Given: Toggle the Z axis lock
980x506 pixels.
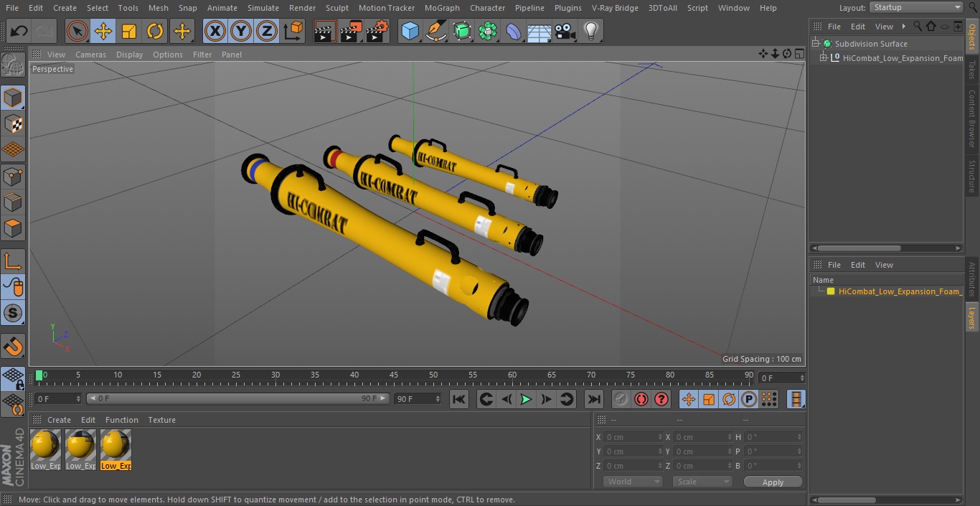Looking at the screenshot, I should pyautogui.click(x=267, y=32).
